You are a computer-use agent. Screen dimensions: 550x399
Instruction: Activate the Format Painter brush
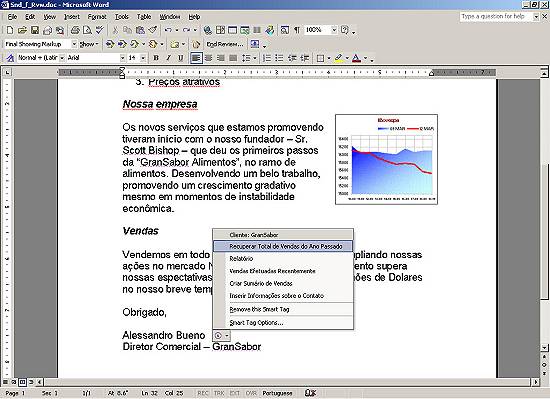[153, 30]
